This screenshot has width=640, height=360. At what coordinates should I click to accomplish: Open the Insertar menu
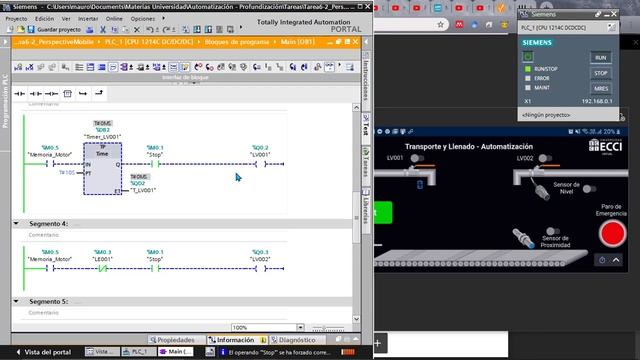tap(88, 19)
